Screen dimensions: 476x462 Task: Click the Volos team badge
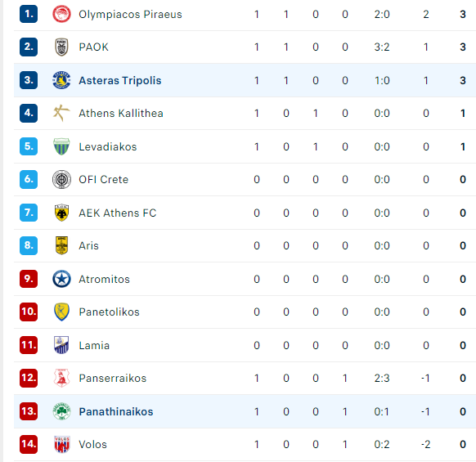(61, 444)
